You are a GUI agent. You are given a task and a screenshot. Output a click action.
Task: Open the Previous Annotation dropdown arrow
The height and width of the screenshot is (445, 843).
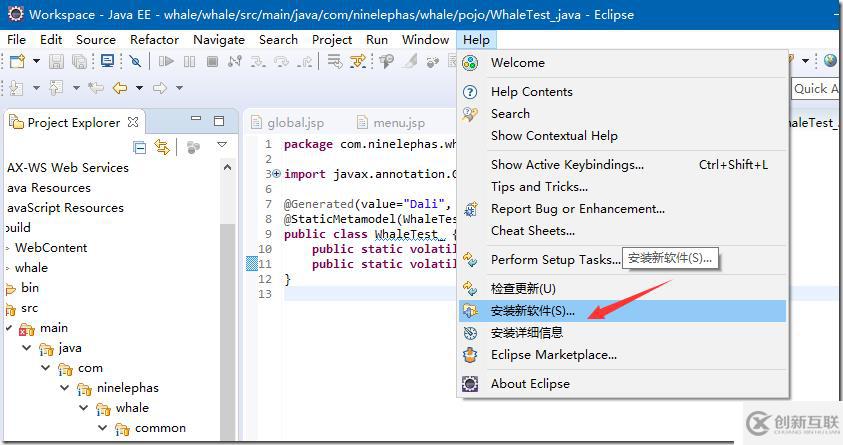[76, 88]
